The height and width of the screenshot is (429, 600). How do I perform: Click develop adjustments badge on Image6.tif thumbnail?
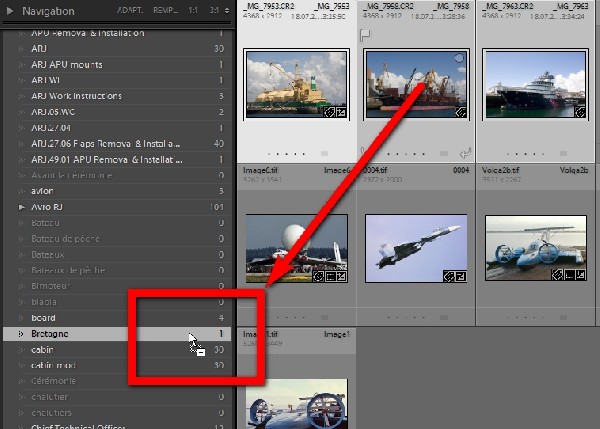coord(341,276)
